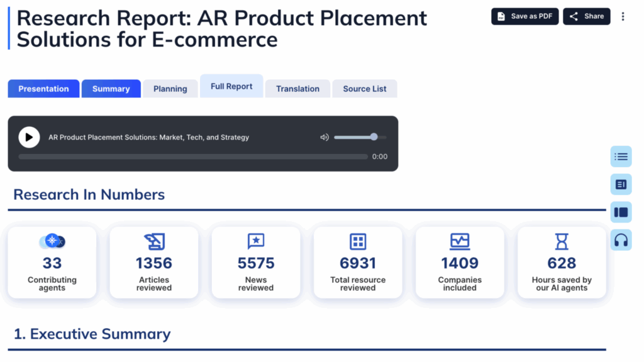Click the Articles reviewed icon
This screenshot has width=644, height=362.
pyautogui.click(x=154, y=241)
